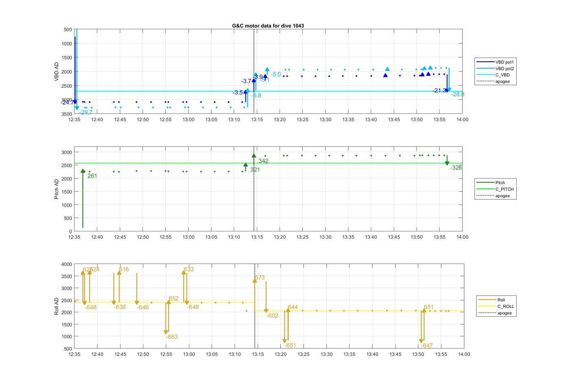Click the '-3.5' VBD data label
This screenshot has width=570, height=392.
[238, 93]
